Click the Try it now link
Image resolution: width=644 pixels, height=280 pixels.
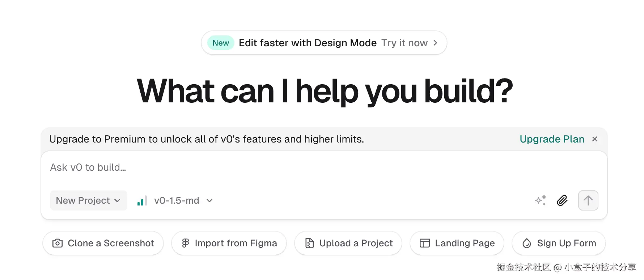click(x=404, y=43)
